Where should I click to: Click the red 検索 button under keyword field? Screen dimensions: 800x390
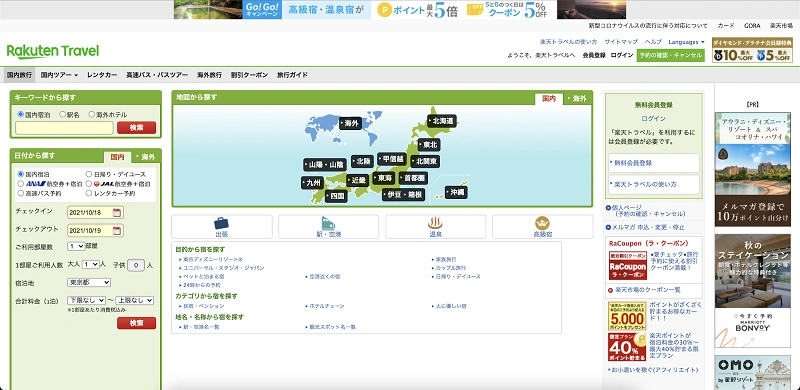click(136, 128)
